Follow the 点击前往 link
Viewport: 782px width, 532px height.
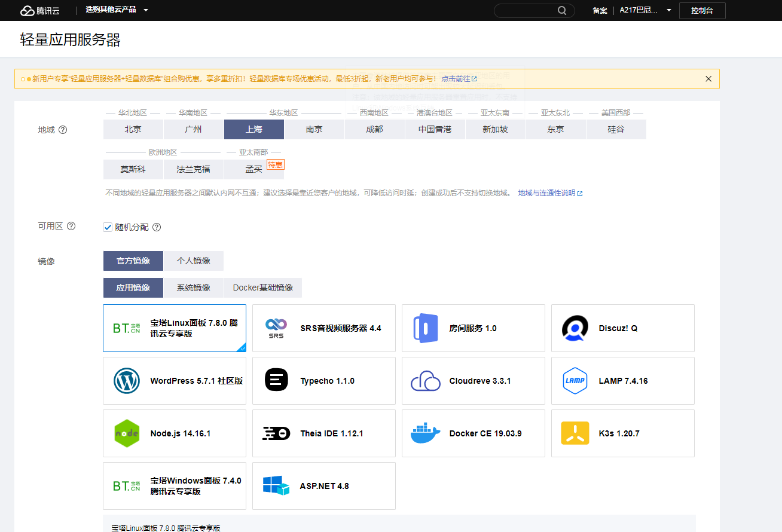[456, 79]
